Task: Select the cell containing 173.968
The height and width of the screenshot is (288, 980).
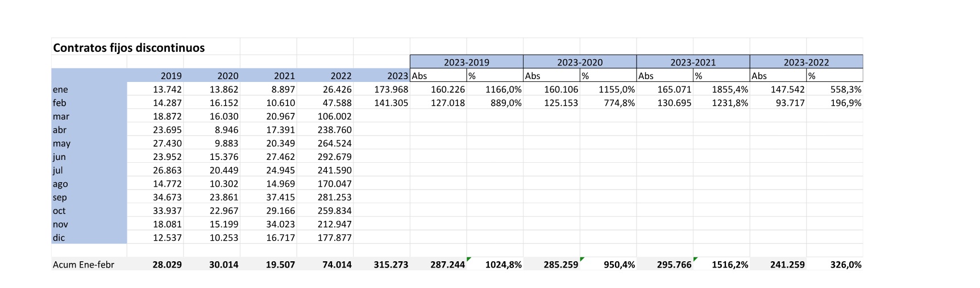Action: pyautogui.click(x=391, y=89)
